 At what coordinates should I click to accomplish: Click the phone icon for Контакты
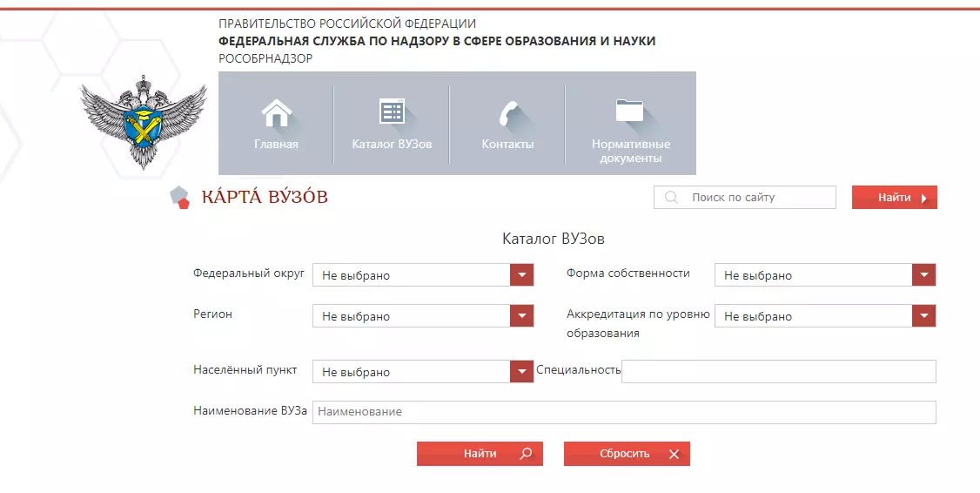pos(507,114)
